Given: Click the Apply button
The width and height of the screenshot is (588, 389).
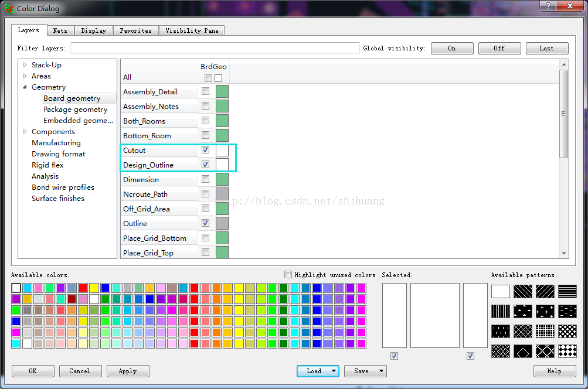Looking at the screenshot, I should [128, 371].
